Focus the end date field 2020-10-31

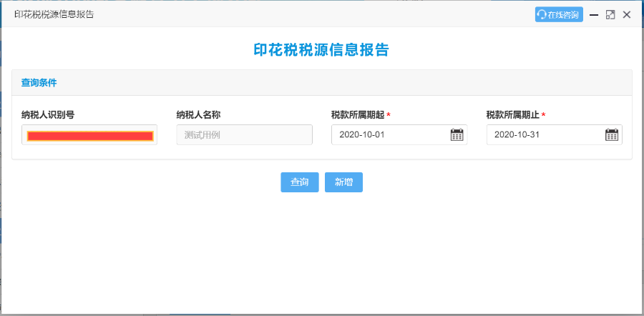pyautogui.click(x=554, y=134)
